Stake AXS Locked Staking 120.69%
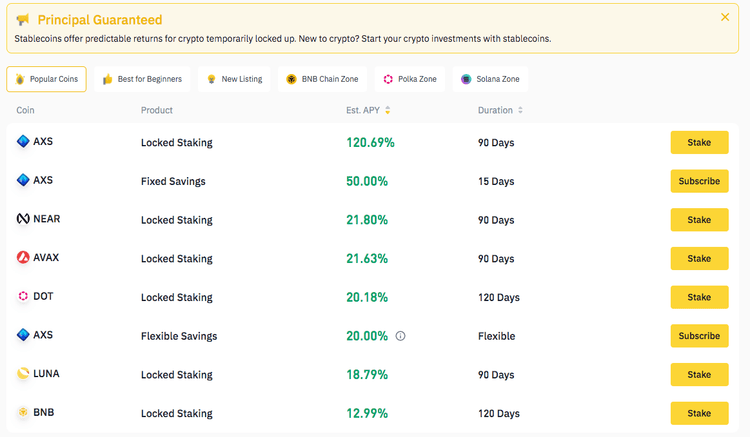750x437 pixels. (699, 142)
